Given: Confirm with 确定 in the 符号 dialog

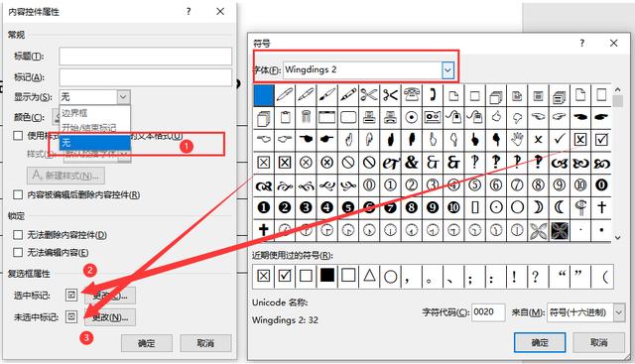Looking at the screenshot, I should [540, 342].
